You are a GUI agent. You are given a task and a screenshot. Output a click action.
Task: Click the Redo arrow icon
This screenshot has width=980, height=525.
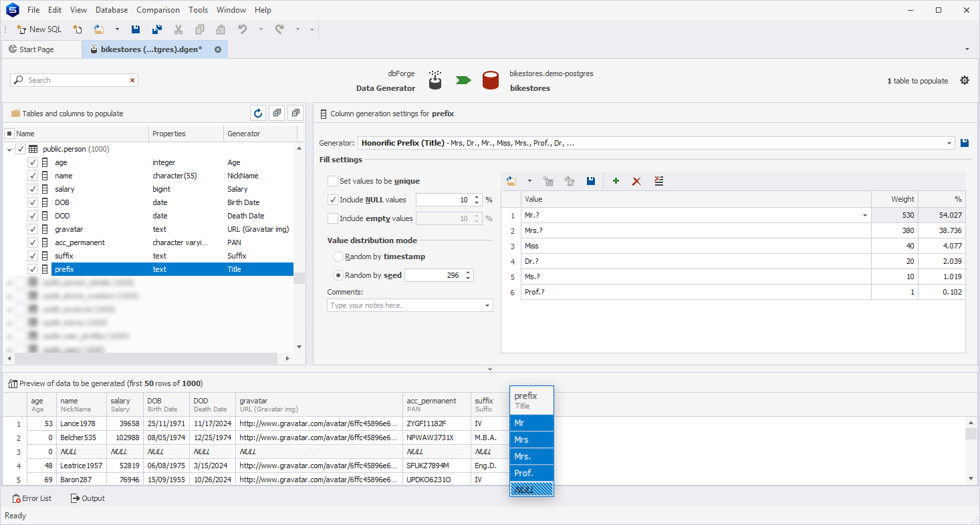click(279, 29)
